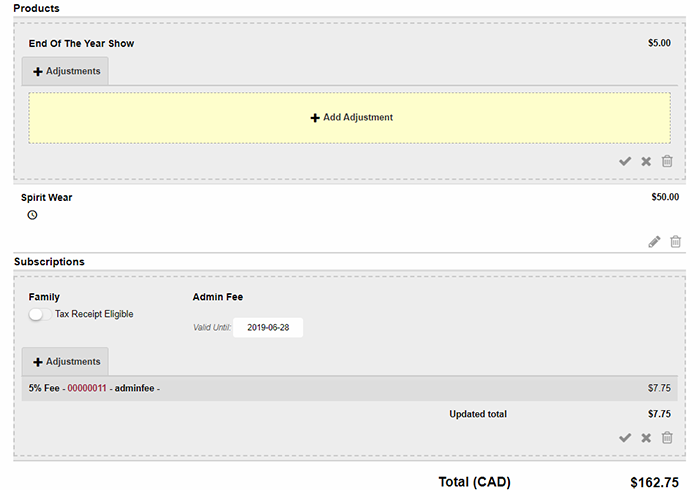Click the Total (CAD) amount $162.75
Screen dimensions: 700x490
(x=654, y=482)
